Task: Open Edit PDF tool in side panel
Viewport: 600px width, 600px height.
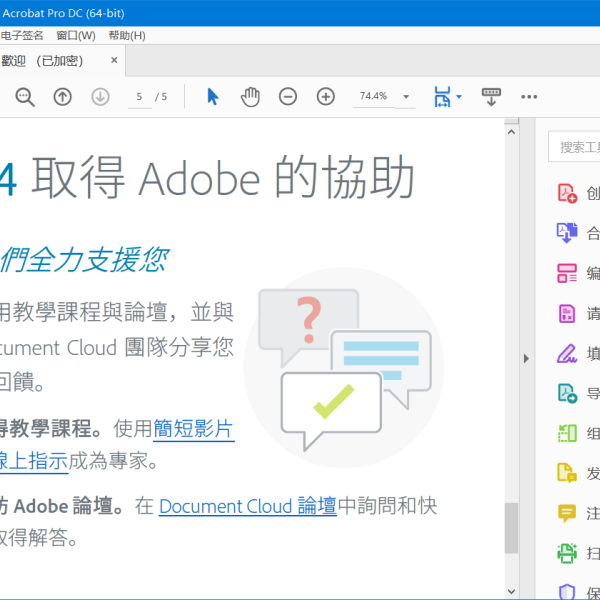Action: click(x=567, y=273)
